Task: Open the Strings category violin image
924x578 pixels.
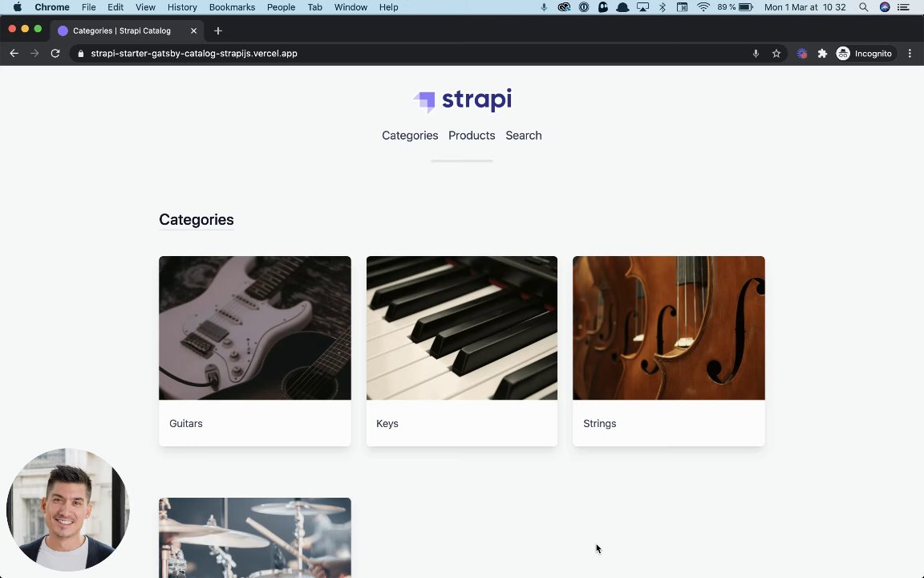Action: pyautogui.click(x=669, y=328)
